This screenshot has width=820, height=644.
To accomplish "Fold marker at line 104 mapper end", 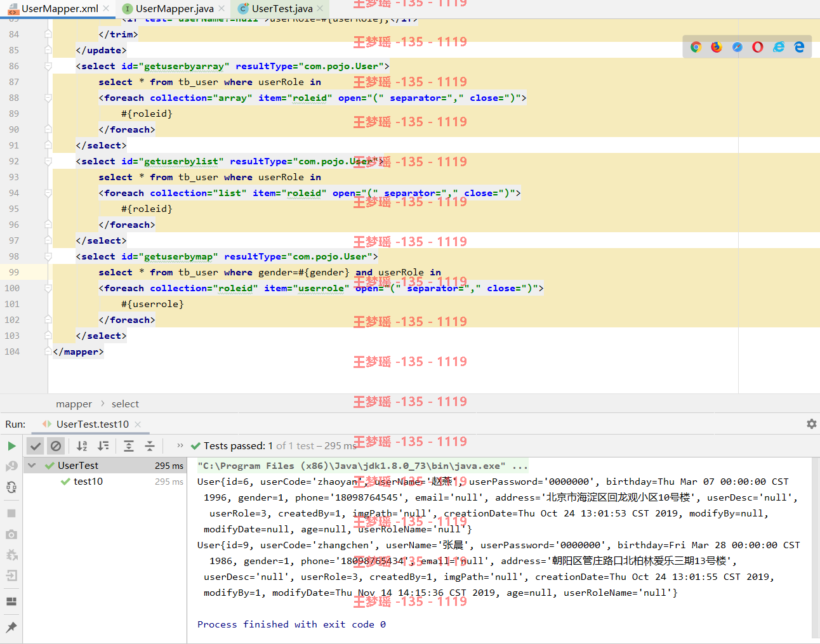I will click(48, 352).
